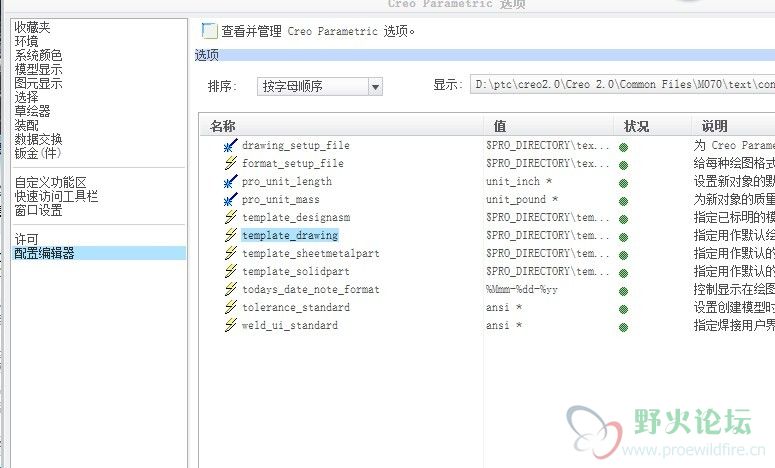This screenshot has width=775, height=468.
Task: Open 草绘器 settings category
Action: (x=32, y=111)
